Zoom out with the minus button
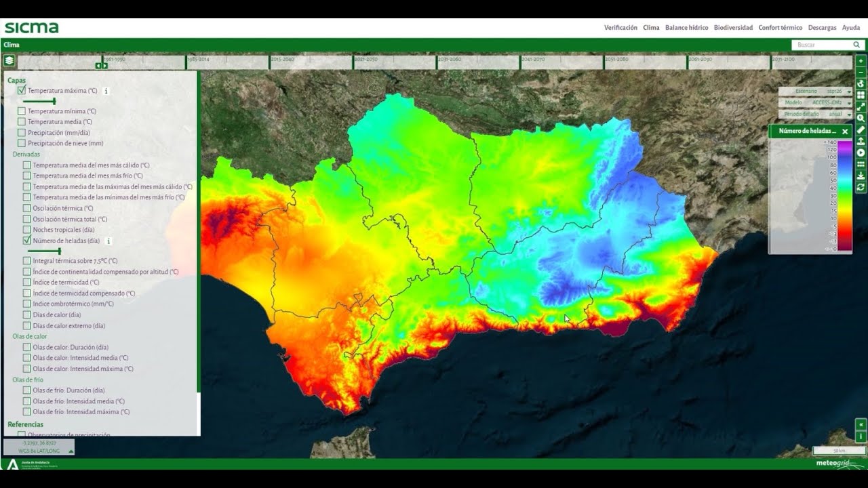This screenshot has width=868, height=488. click(x=861, y=72)
